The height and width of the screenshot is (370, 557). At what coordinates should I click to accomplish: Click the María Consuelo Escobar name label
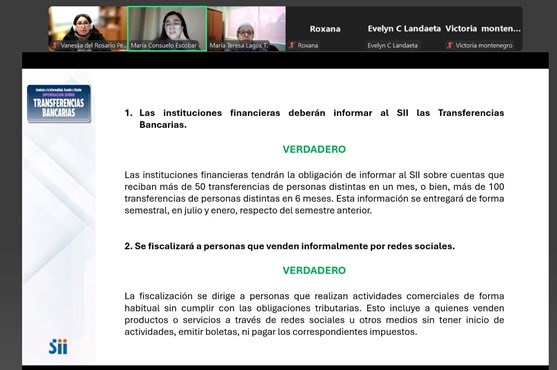pos(164,45)
